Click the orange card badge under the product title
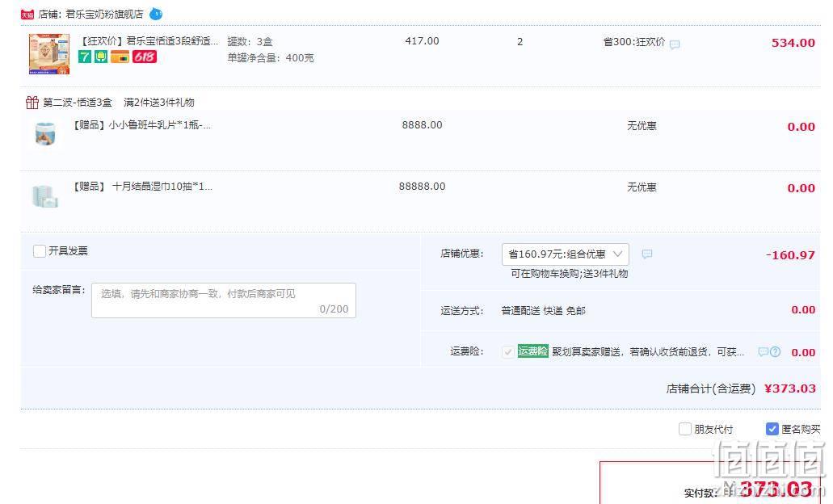 click(120, 57)
